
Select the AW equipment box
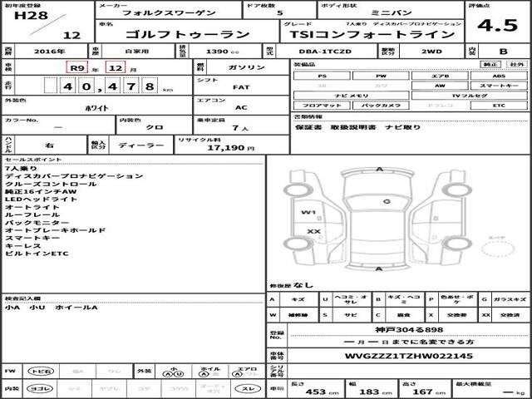click(440, 86)
